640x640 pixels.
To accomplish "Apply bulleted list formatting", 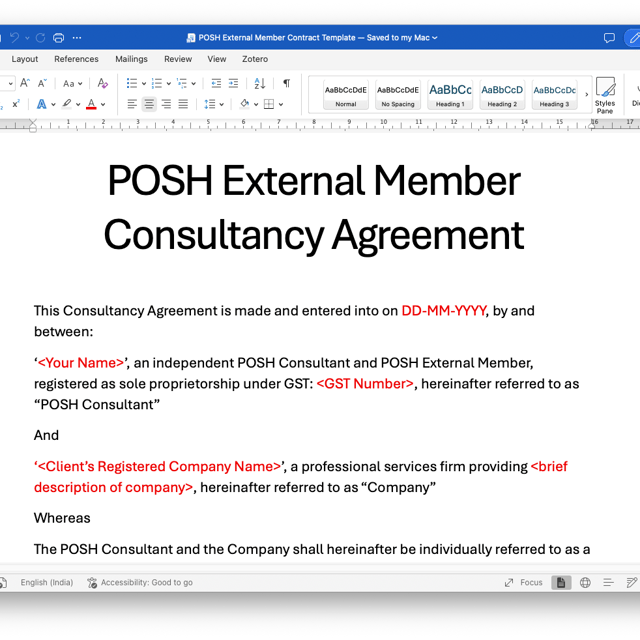I will coord(132,83).
